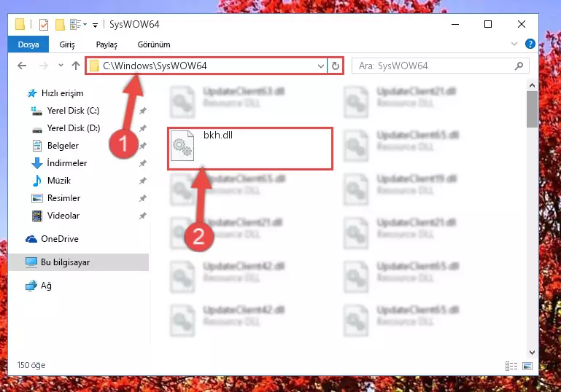Click the search magnifier icon

[x=519, y=66]
